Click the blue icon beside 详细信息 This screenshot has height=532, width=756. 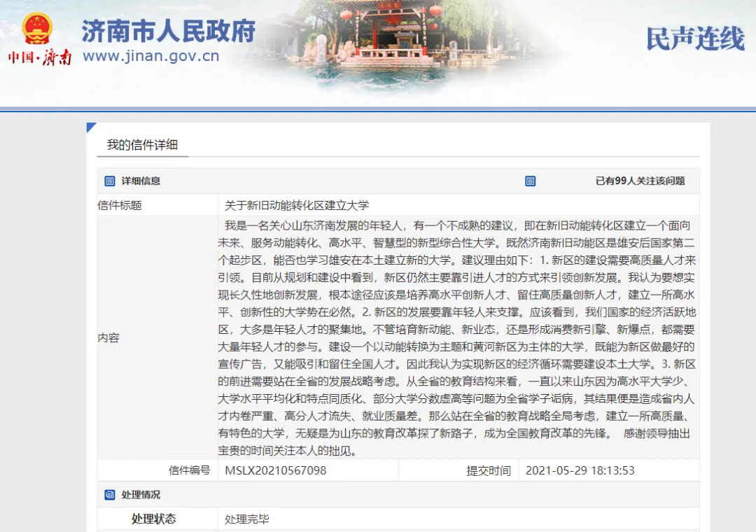(109, 181)
